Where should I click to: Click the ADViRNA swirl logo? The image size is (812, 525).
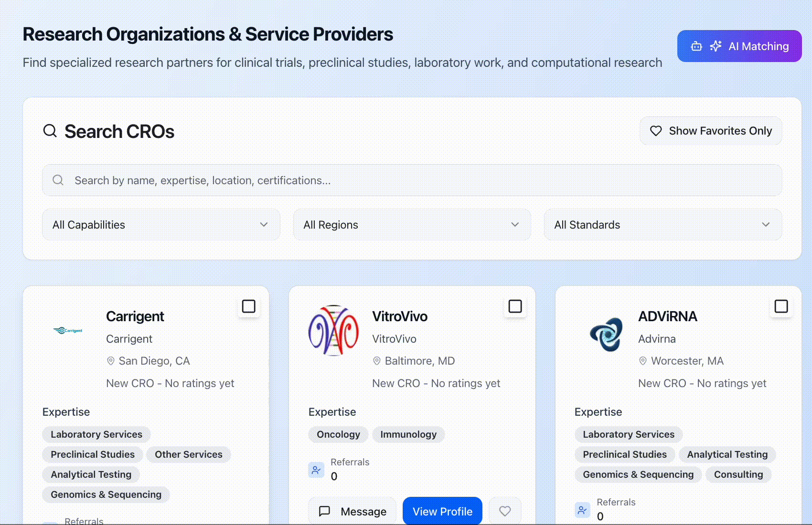pyautogui.click(x=606, y=334)
